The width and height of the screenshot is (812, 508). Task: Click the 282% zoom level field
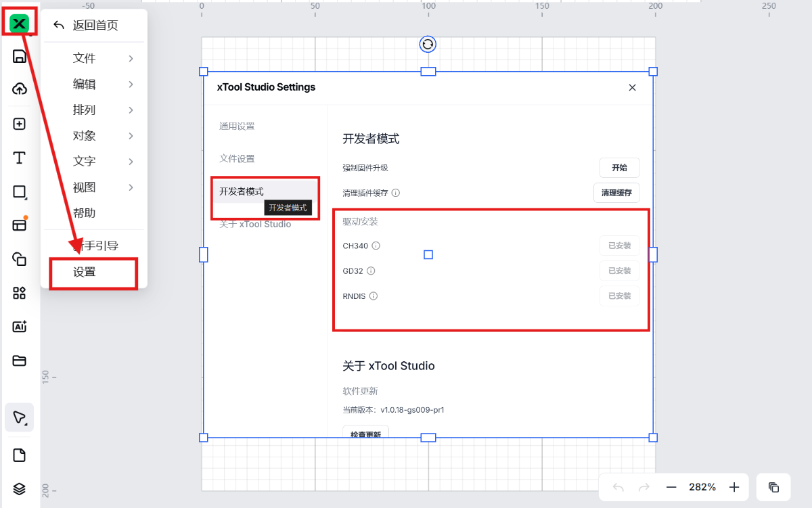coord(702,487)
